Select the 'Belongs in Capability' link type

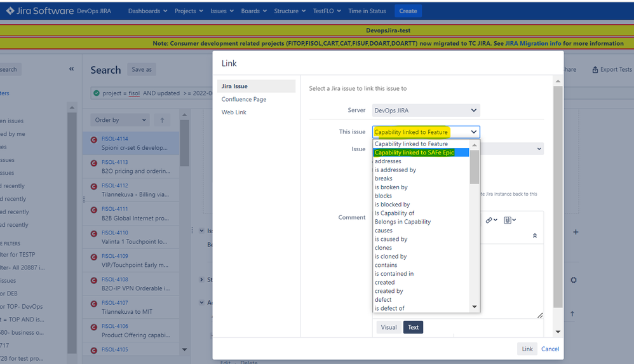click(421, 222)
